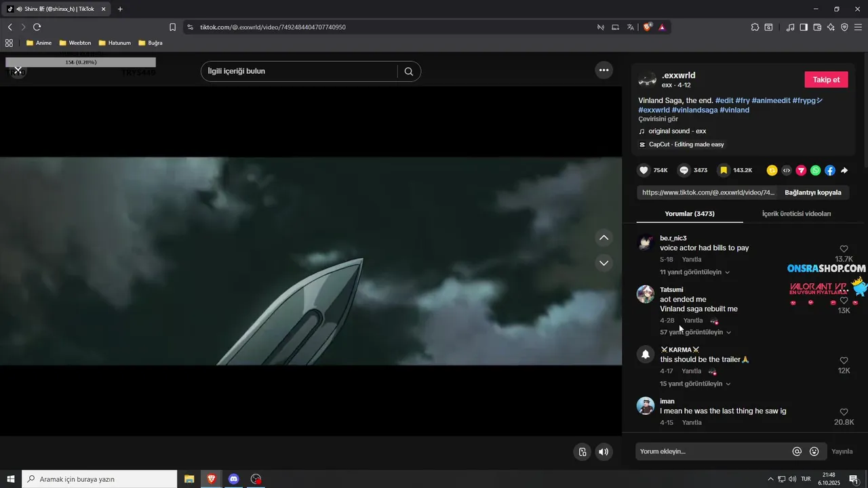The width and height of the screenshot is (868, 488).
Task: Open the #vinlandsaga hashtag
Action: tap(694, 110)
